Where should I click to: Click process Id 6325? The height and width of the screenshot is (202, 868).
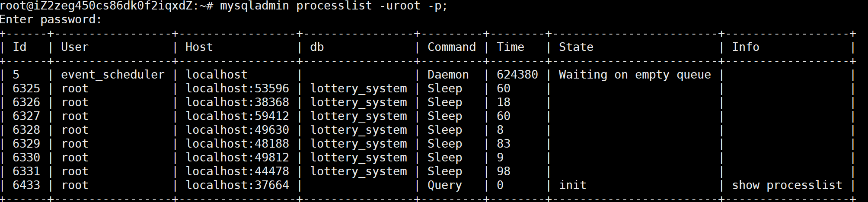(x=26, y=88)
